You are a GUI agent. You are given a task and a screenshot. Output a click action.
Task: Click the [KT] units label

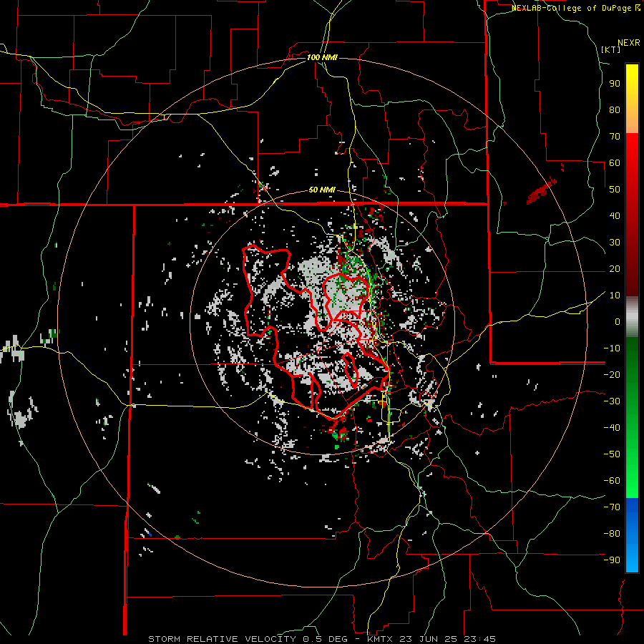tap(611, 49)
